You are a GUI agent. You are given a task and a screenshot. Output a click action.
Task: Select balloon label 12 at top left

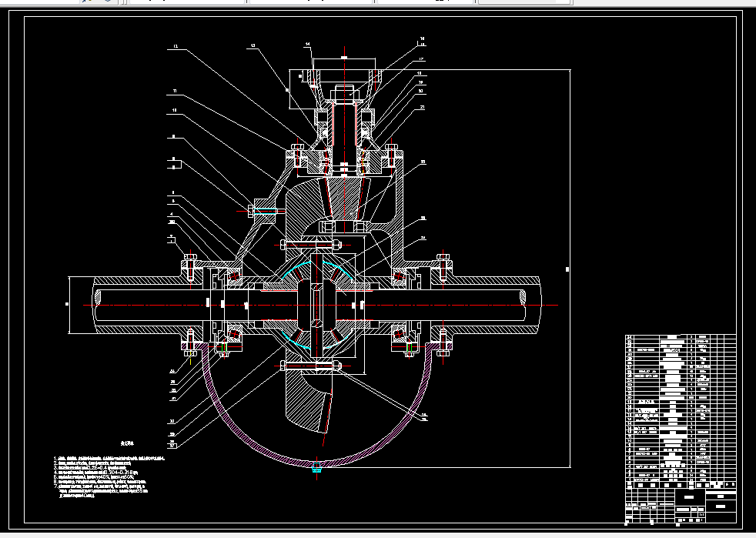click(176, 46)
